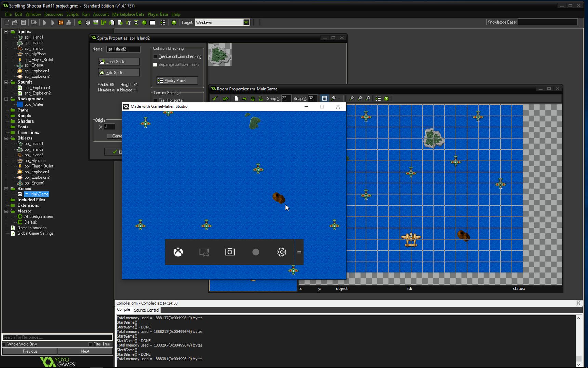Open the Marketplace Beta menu

(x=128, y=14)
